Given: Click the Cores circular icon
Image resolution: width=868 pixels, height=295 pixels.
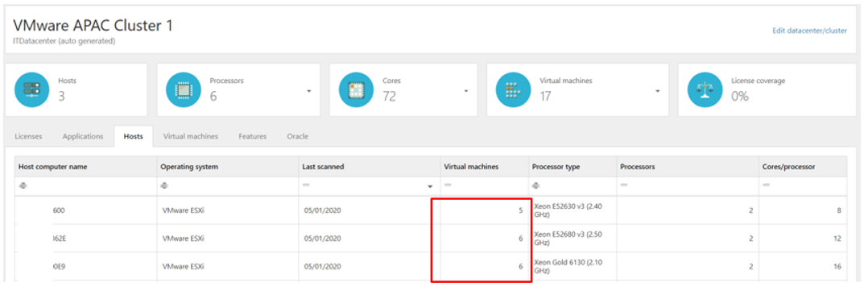Looking at the screenshot, I should point(357,89).
